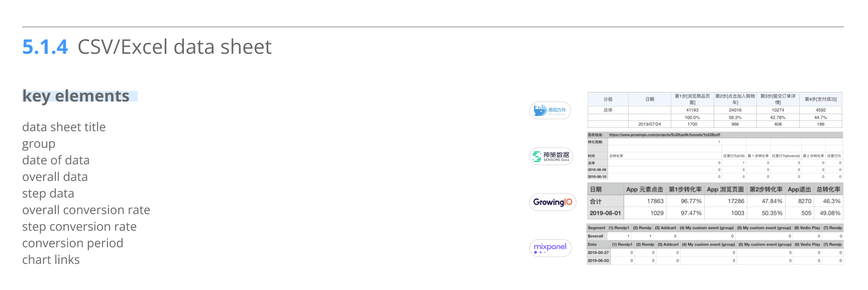This screenshot has height=290, width=868.
Task: Click the section number 5.1.4
Action: (45, 47)
